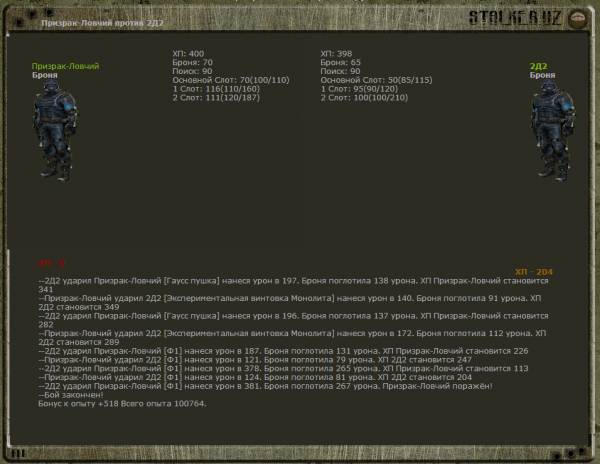The height and width of the screenshot is (464, 600).
Task: Click the orange ХП - 204 indicator
Action: (x=533, y=271)
